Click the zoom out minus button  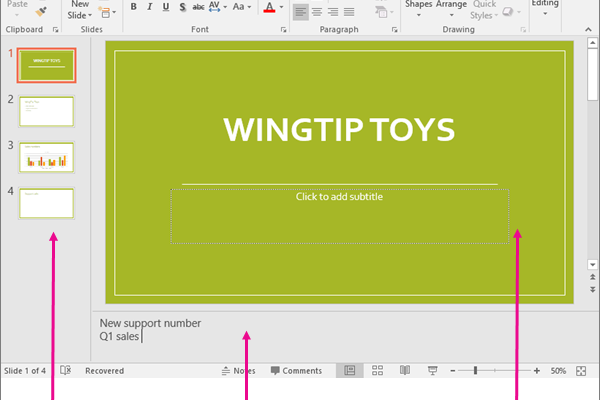click(453, 371)
